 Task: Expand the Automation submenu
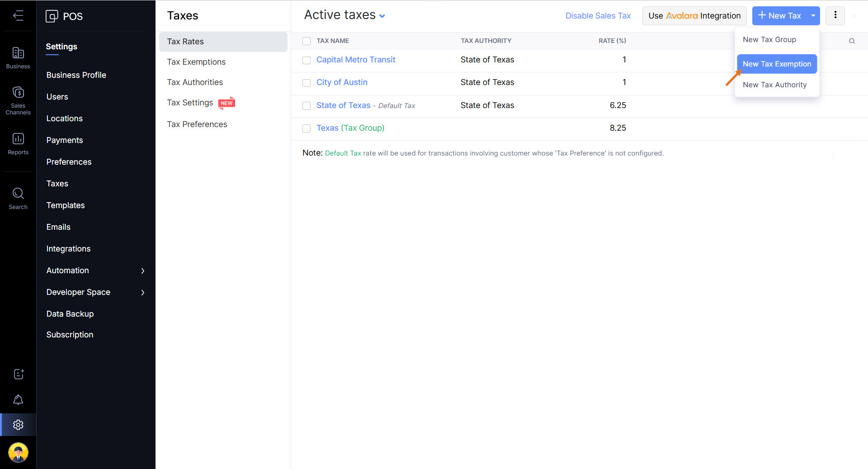(x=142, y=270)
